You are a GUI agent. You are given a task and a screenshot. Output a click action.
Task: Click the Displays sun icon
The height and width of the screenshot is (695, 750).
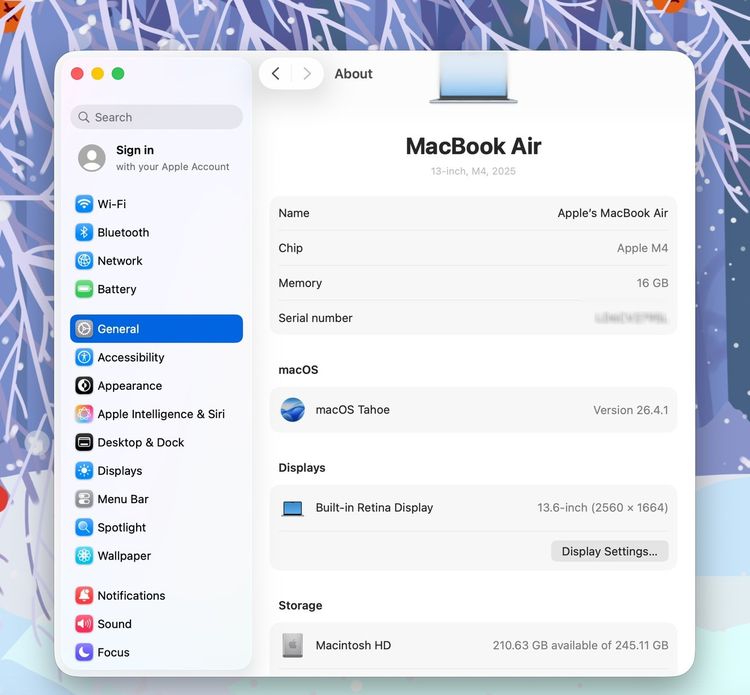click(84, 471)
